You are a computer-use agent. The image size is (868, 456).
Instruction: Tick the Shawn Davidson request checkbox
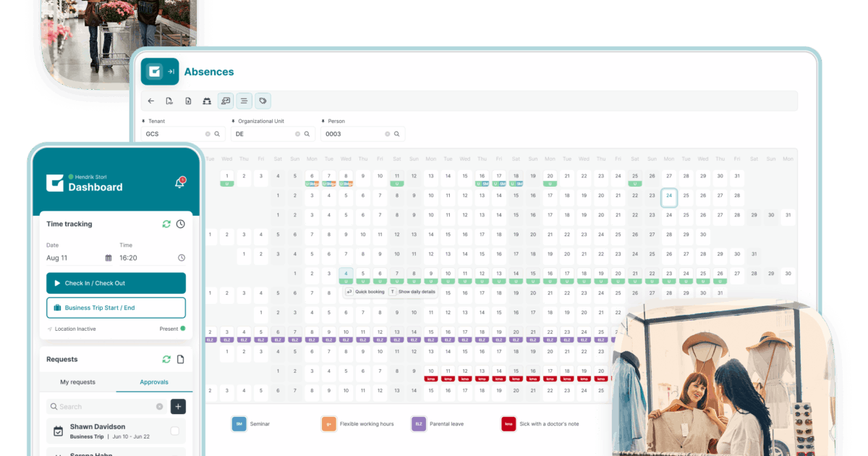point(174,431)
